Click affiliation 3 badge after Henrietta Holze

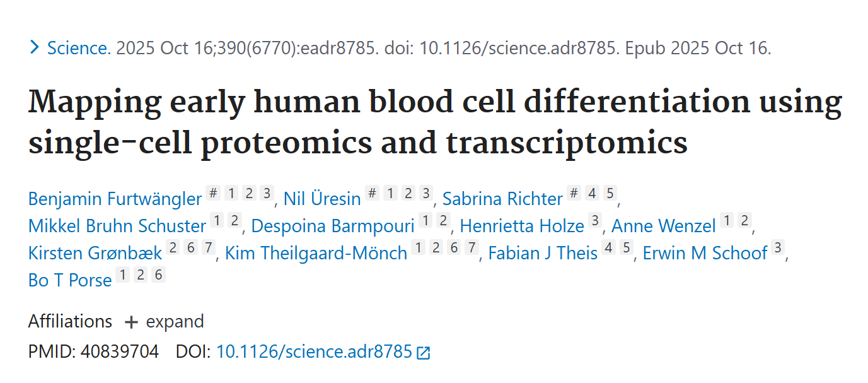[x=596, y=221]
